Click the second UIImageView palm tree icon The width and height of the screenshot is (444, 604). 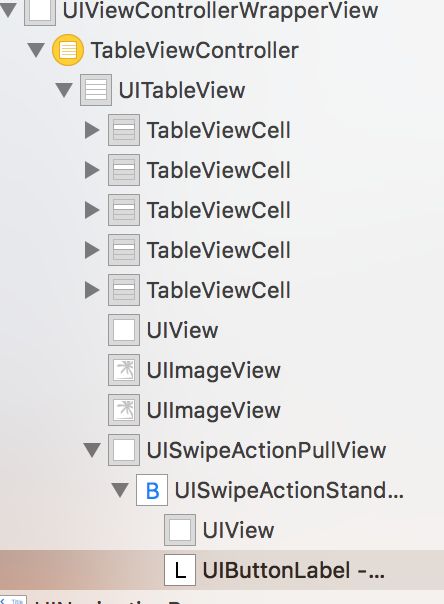[124, 410]
